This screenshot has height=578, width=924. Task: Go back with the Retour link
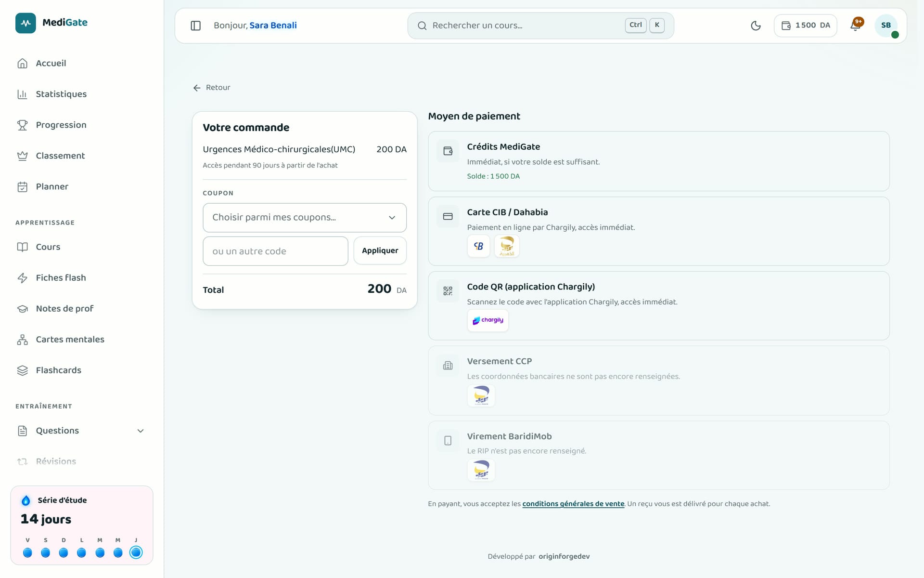click(x=212, y=88)
